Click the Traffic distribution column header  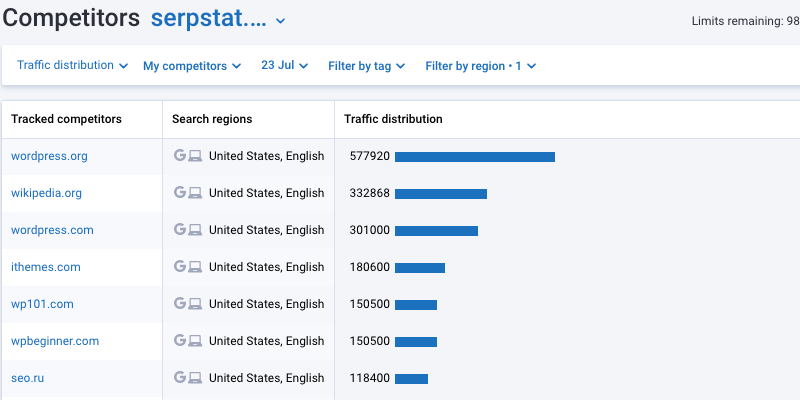pos(393,119)
